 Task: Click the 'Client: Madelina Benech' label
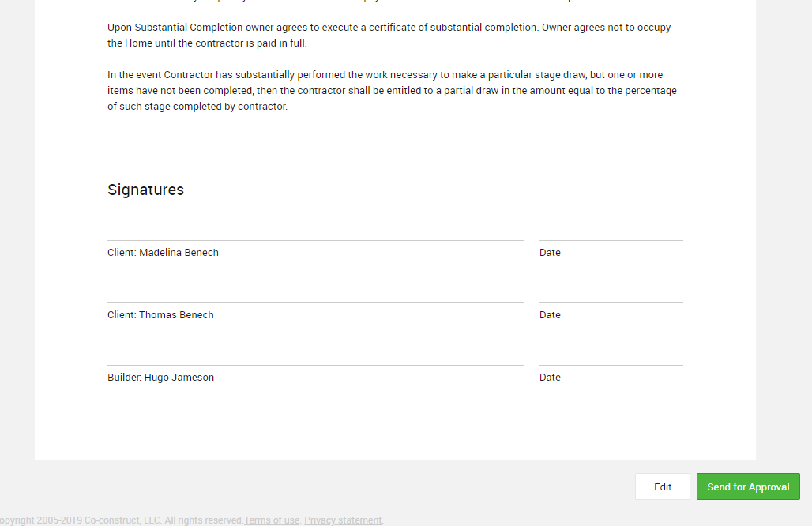coord(163,253)
